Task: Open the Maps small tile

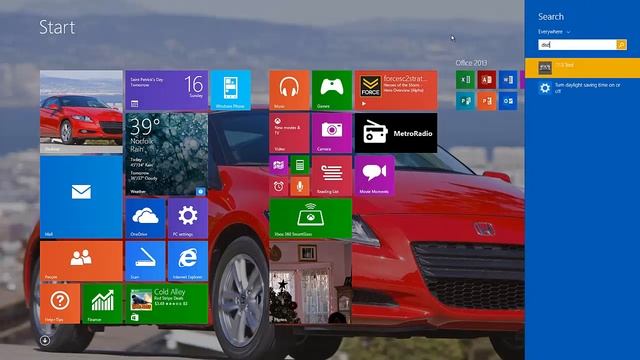Action: (279, 165)
